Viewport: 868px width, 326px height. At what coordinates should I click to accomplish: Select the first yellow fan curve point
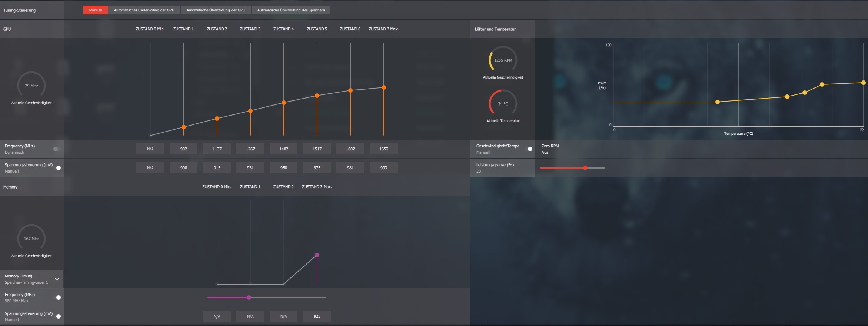click(718, 102)
